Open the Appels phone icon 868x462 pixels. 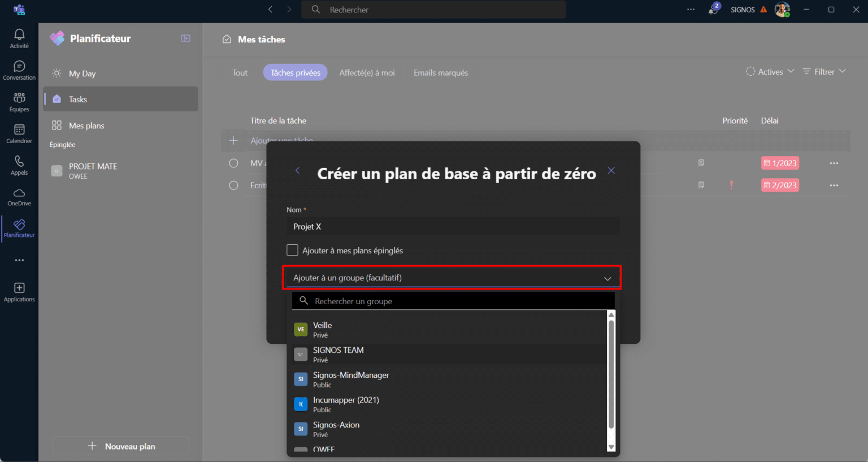[x=19, y=165]
